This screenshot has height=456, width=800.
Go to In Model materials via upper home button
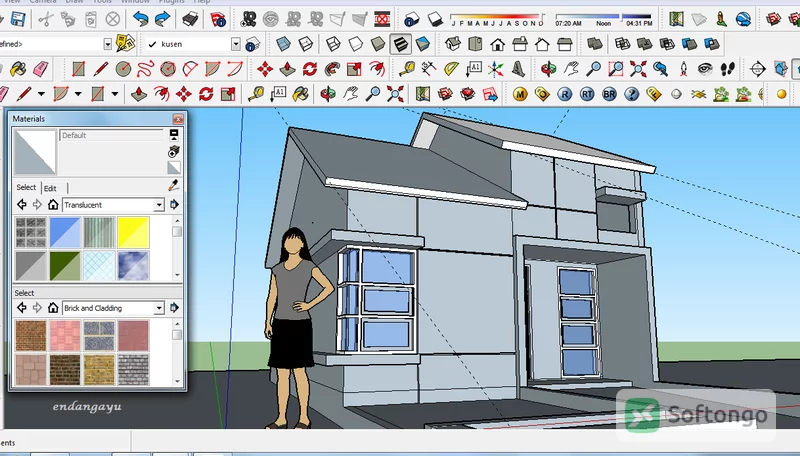[x=53, y=205]
